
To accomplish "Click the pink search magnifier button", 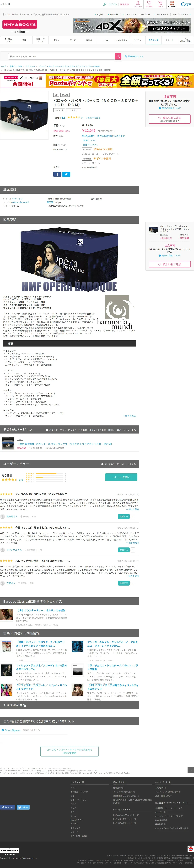I will (x=118, y=56).
